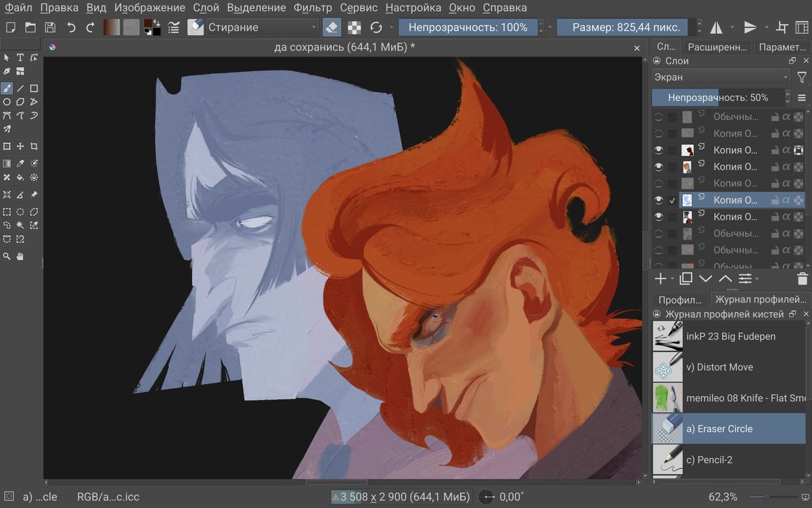The width and height of the screenshot is (812, 508).
Task: Click the Save icon in the toolbar
Action: 50,28
